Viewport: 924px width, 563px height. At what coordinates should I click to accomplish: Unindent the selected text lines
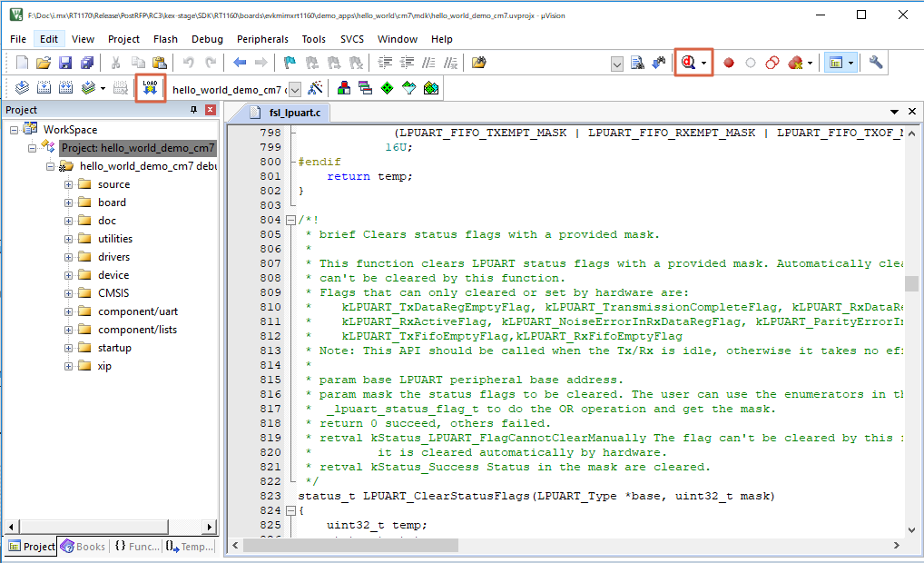point(408,63)
